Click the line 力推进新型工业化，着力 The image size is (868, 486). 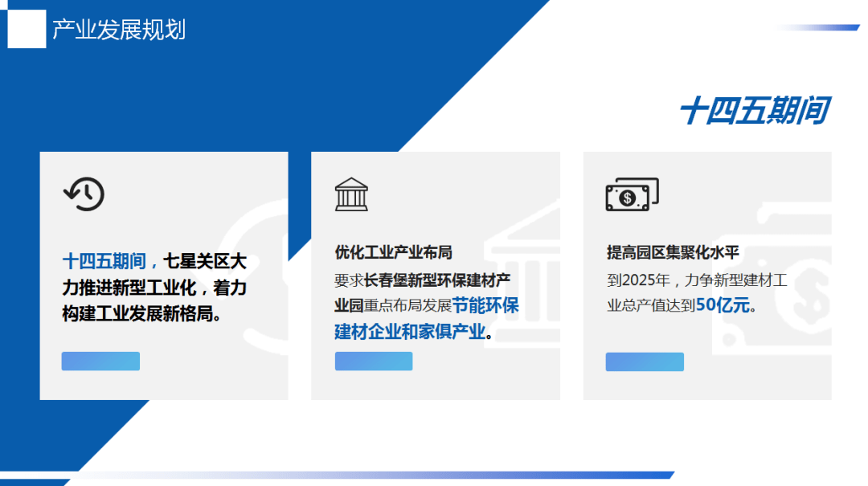pyautogui.click(x=154, y=288)
